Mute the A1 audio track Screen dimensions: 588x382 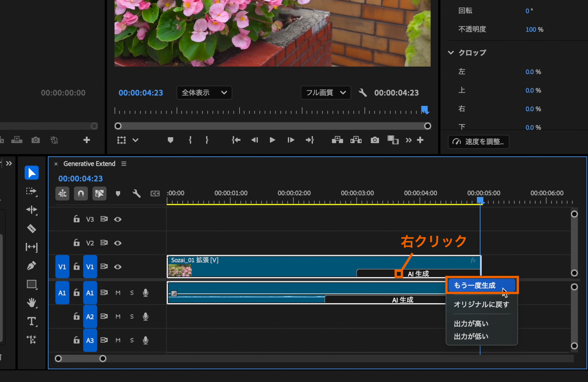[118, 293]
